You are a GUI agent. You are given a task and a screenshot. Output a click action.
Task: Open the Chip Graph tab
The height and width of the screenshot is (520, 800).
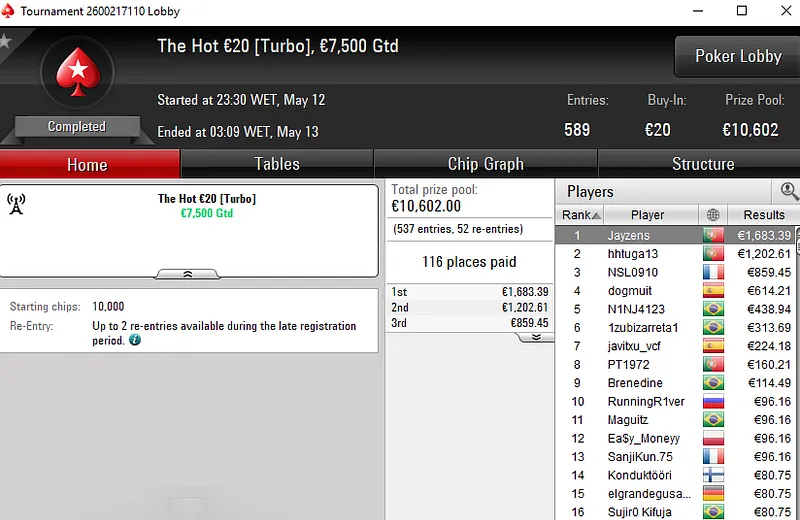click(485, 164)
